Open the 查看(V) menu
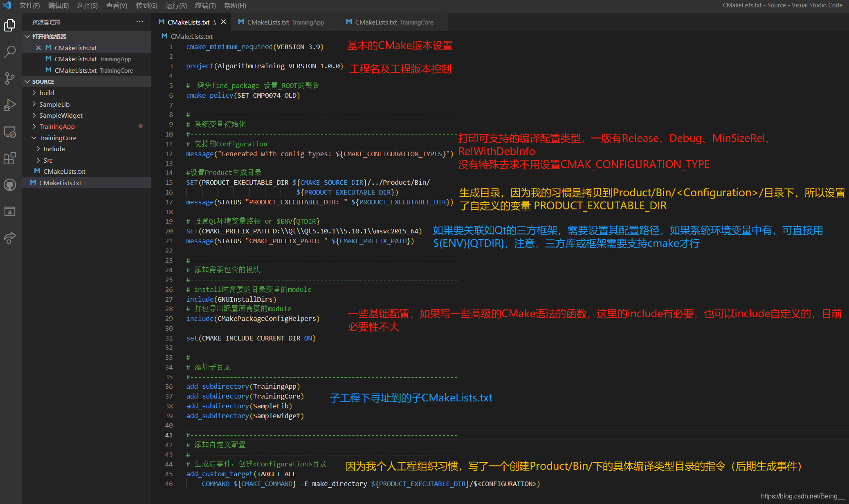Image resolution: width=849 pixels, height=504 pixels. pos(117,5)
